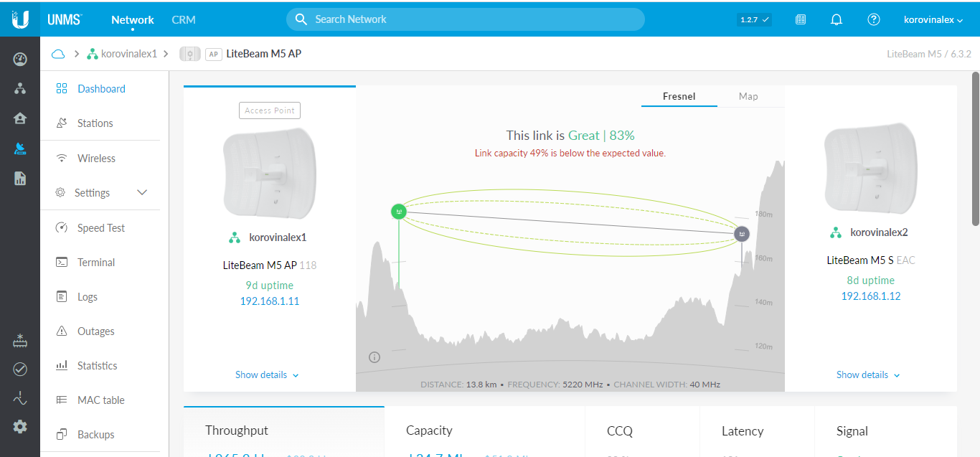Click the Ubiquiti logo icon
The image size is (980, 457).
[20, 19]
